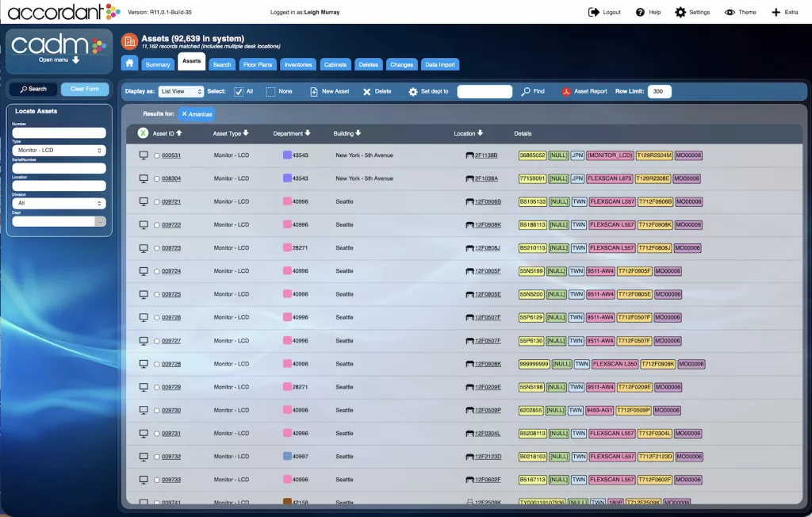This screenshot has height=517, width=812.
Task: Click the Open menu down arrow
Action: tap(75, 60)
